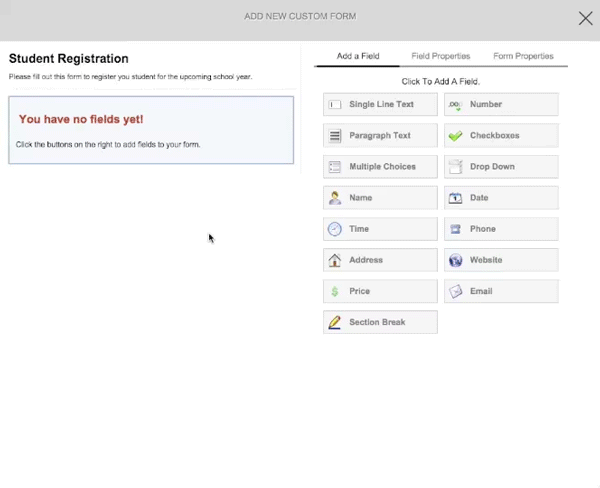Add a Single Line Text field
The height and width of the screenshot is (488, 600).
(380, 105)
